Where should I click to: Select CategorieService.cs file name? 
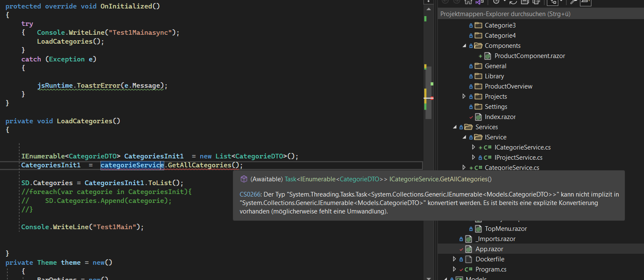[x=512, y=168]
